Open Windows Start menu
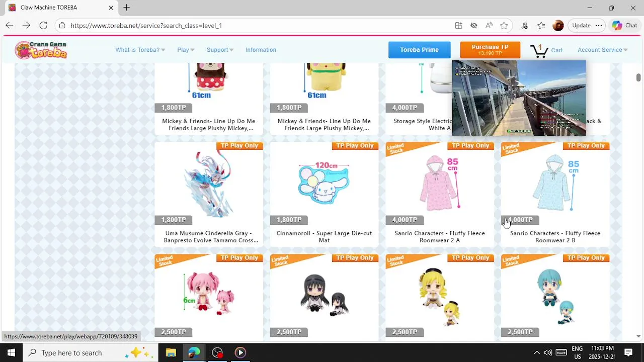This screenshot has height=362, width=644. 11,352
